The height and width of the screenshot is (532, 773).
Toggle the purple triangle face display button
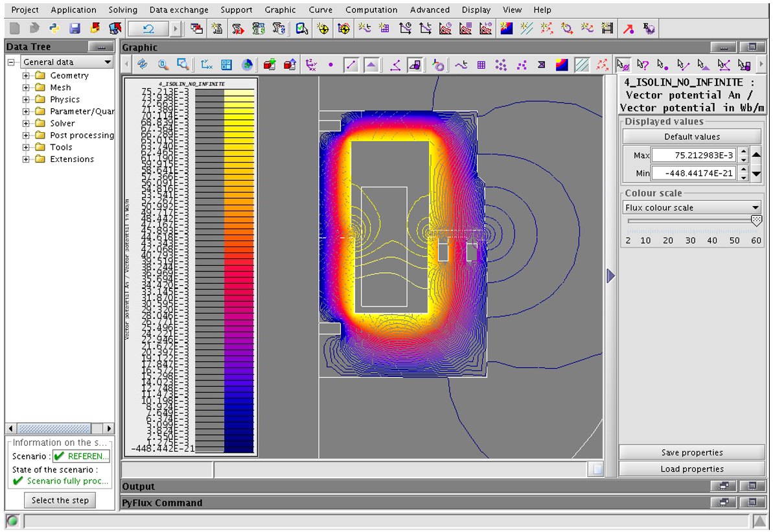pyautogui.click(x=371, y=64)
